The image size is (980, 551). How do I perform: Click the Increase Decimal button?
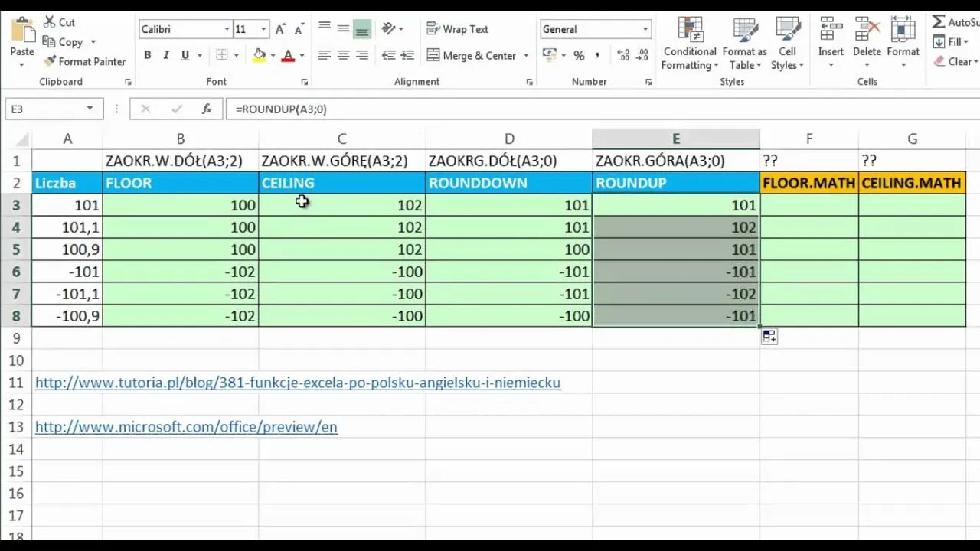623,55
